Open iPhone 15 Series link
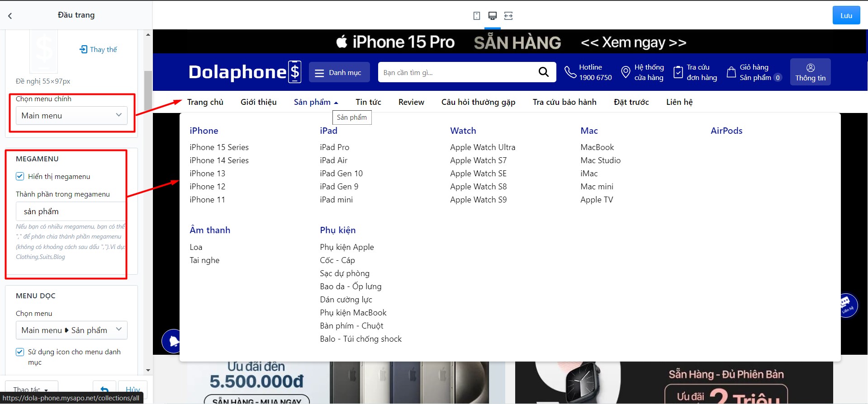This screenshot has height=404, width=868. (219, 147)
